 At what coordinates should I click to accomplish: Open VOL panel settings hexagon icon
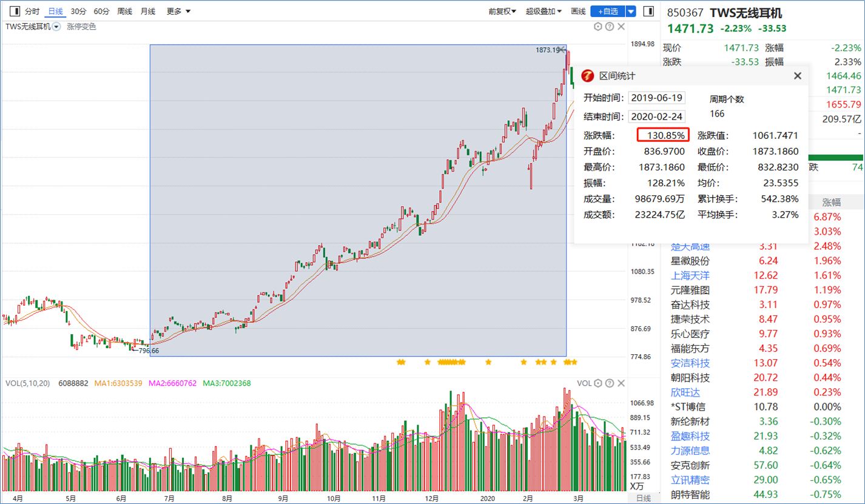(x=597, y=383)
